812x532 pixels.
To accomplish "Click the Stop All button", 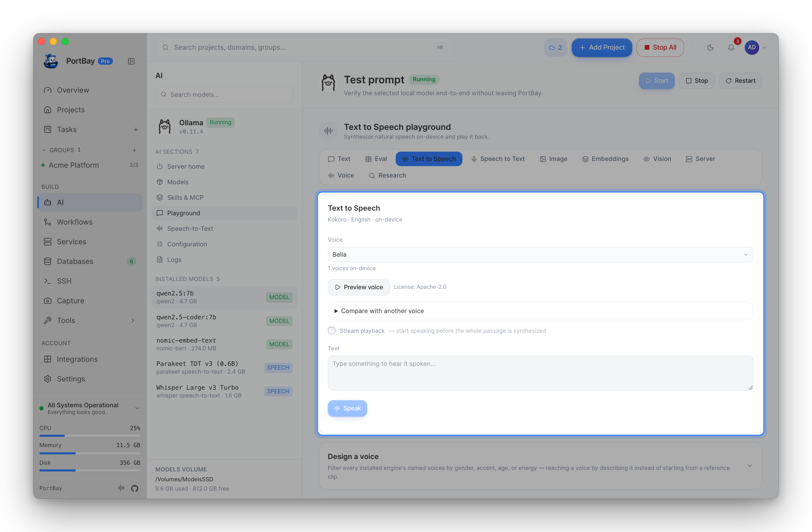I will click(660, 47).
